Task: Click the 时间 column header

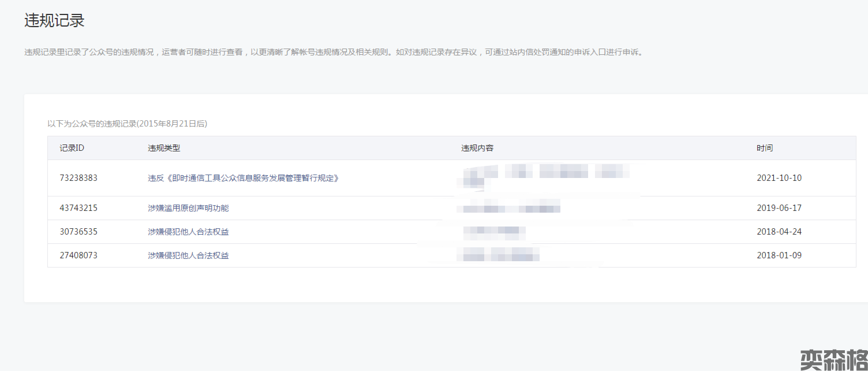Action: tap(765, 148)
